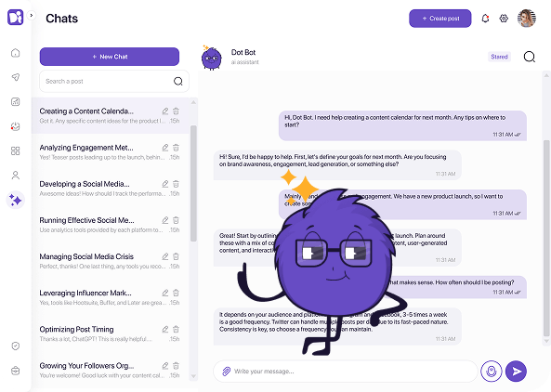Image resolution: width=551 pixels, height=392 pixels.
Task: Click the New Chat button
Action: pos(110,57)
